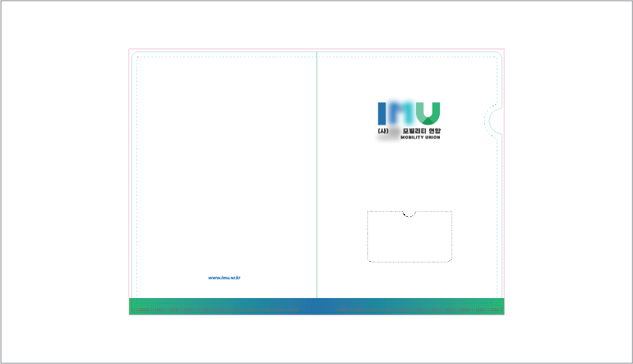The image size is (633, 364).
Task: Select the small notch atop the card slot
Action: coord(409,214)
